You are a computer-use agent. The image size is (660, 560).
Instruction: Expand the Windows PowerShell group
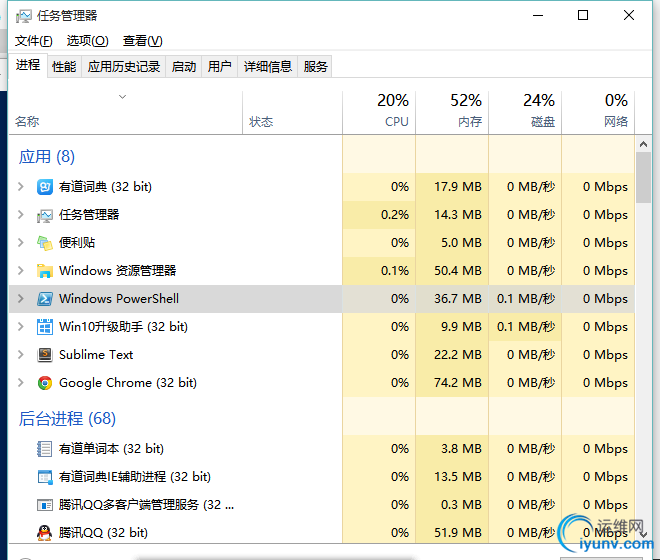tap(21, 299)
